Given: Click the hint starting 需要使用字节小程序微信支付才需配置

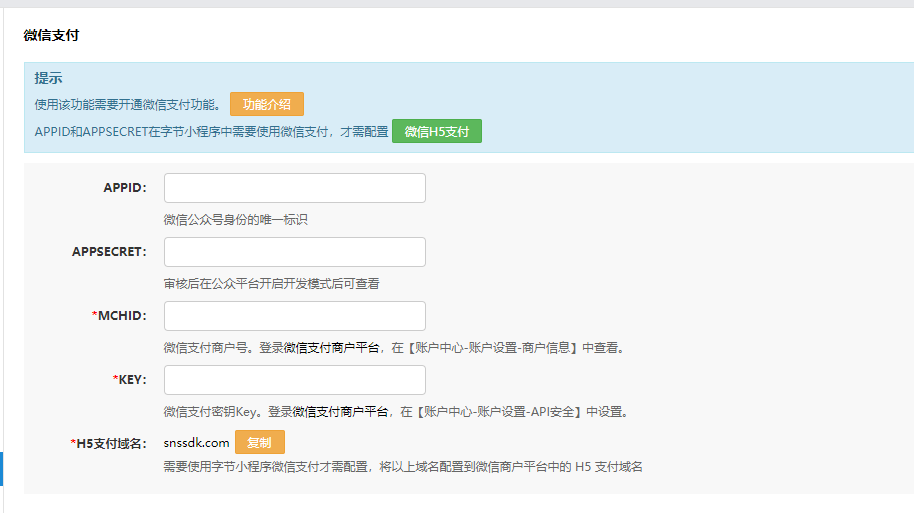Looking at the screenshot, I should point(403,467).
